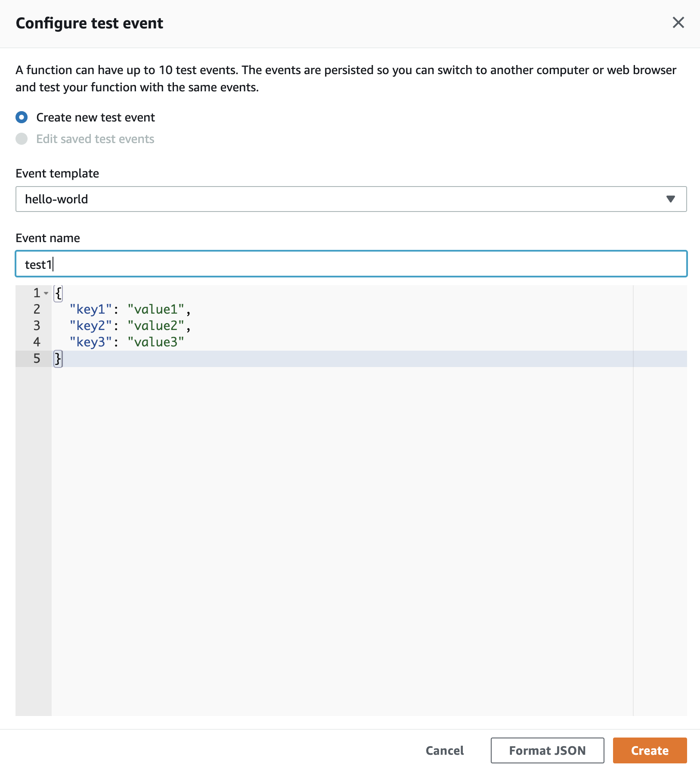
Task: Open the Event template dropdown
Action: [x=351, y=199]
